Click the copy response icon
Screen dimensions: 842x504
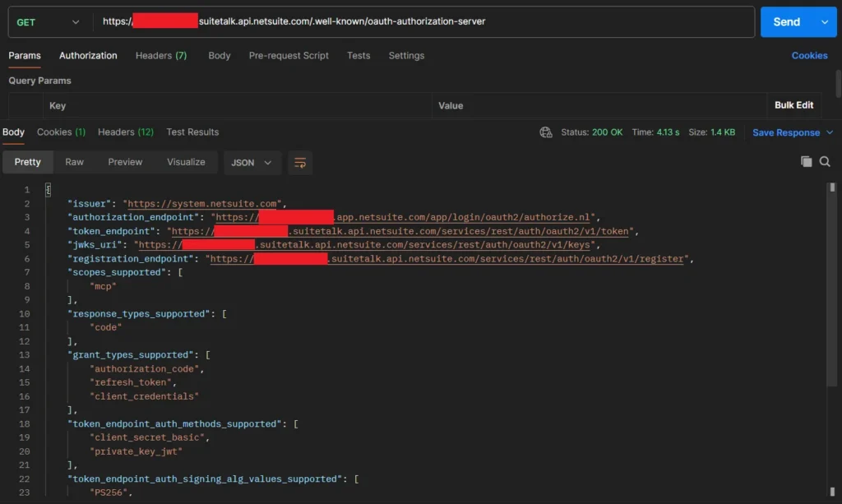click(807, 162)
